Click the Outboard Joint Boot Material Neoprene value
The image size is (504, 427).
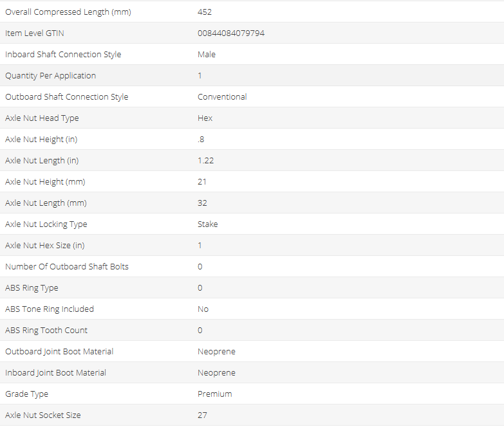pos(216,352)
